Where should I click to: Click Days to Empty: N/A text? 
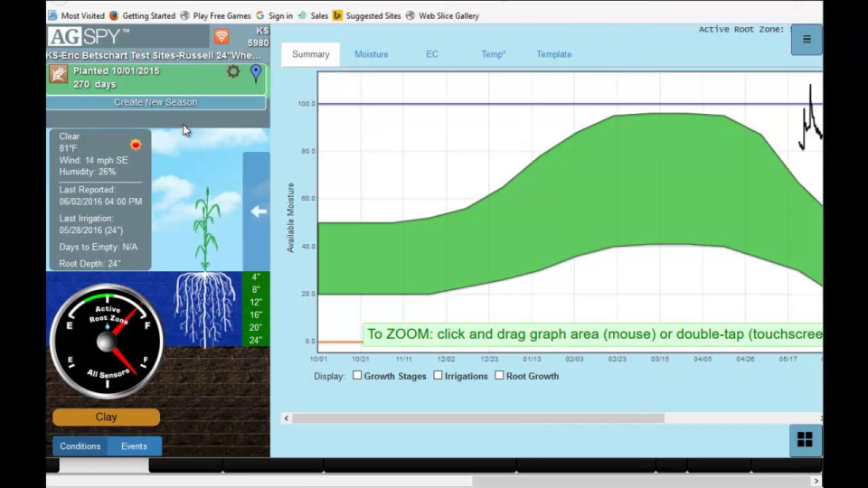(99, 247)
